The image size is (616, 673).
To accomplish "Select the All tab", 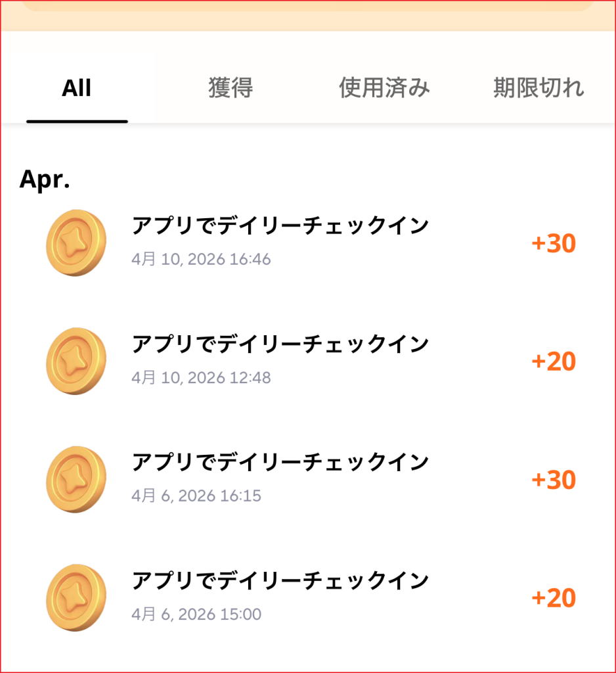I will click(77, 88).
